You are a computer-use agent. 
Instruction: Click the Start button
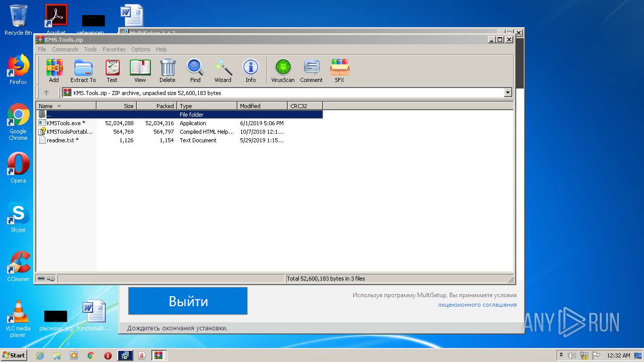[14, 355]
